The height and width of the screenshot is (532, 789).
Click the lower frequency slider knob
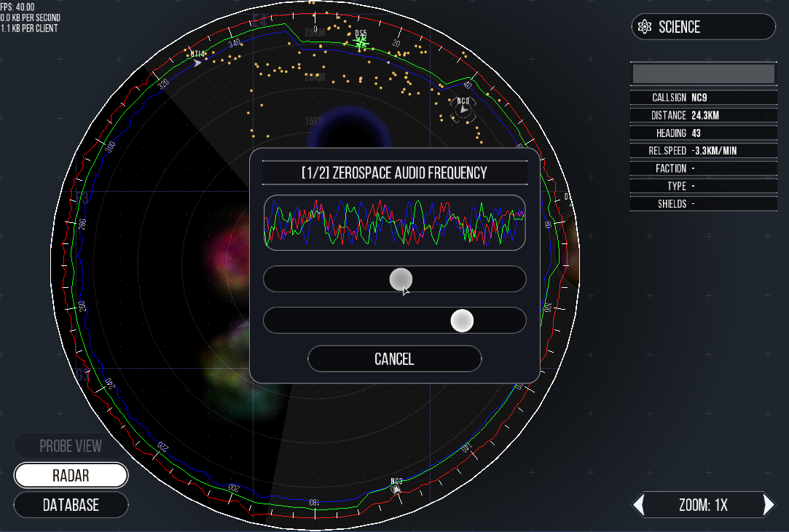(462, 321)
